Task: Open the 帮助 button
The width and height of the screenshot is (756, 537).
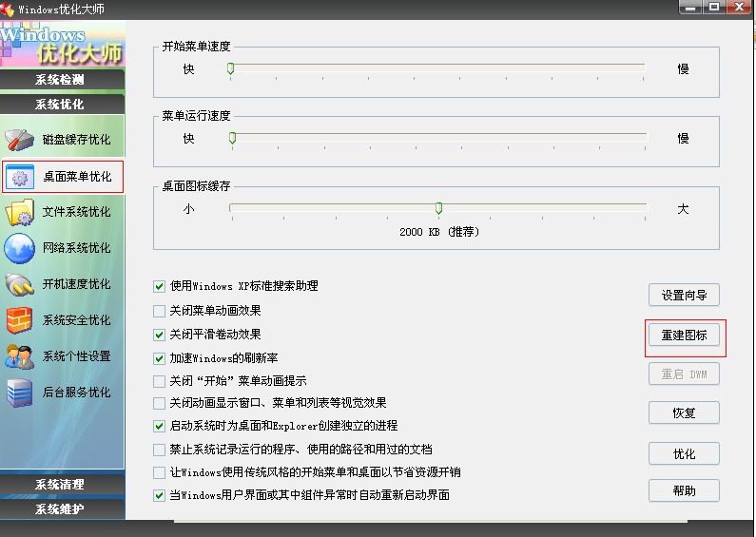Action: [684, 491]
